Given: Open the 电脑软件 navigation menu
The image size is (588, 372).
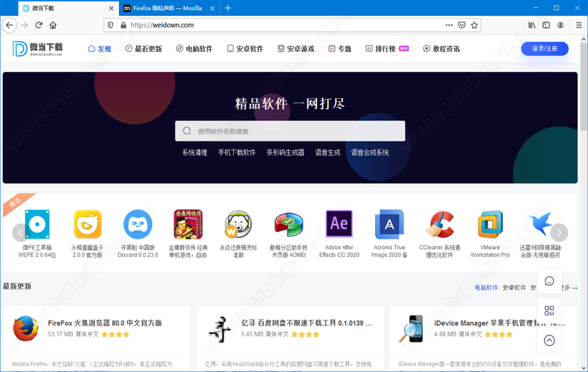Looking at the screenshot, I should click(194, 49).
